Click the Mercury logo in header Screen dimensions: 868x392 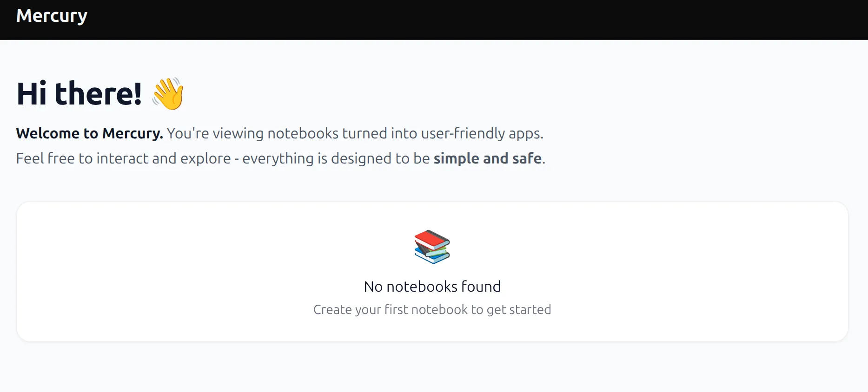tap(52, 16)
